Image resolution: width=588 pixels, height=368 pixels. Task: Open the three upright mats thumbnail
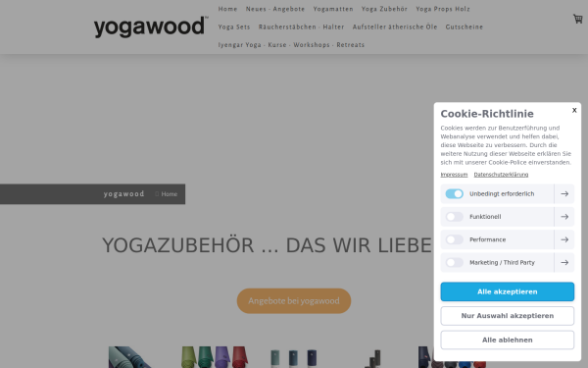pyautogui.click(x=294, y=358)
